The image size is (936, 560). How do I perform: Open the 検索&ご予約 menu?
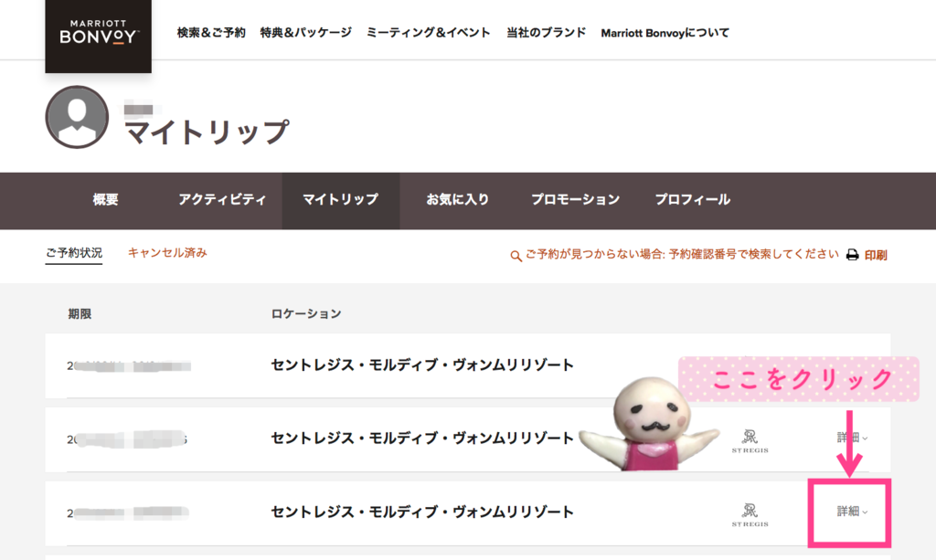pos(211,33)
